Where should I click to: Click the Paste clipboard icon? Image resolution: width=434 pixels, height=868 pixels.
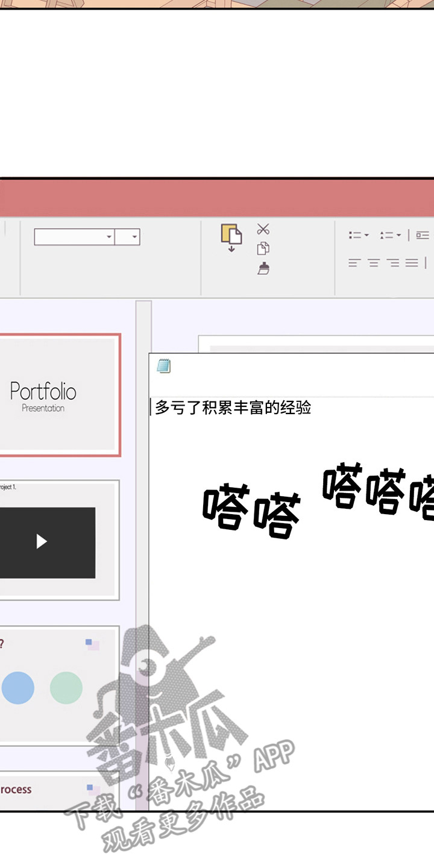tap(231, 237)
